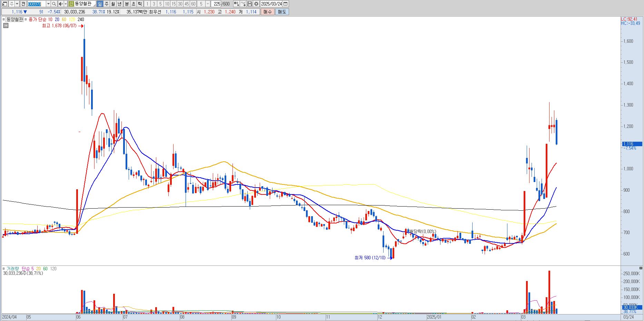This screenshot has width=644, height=321.
Task: Click the stock code input field 008970
Action: (36, 4)
